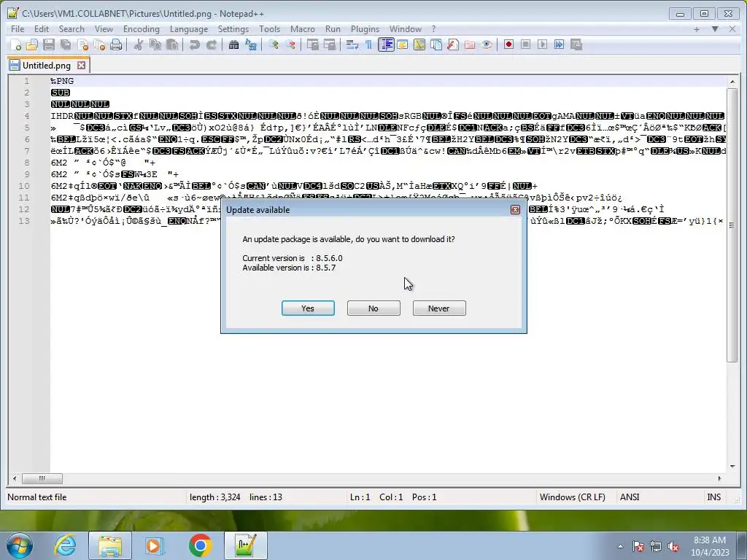Click the Zoom Out toolbar icon
Screen dimensions: 747x560
point(290,44)
